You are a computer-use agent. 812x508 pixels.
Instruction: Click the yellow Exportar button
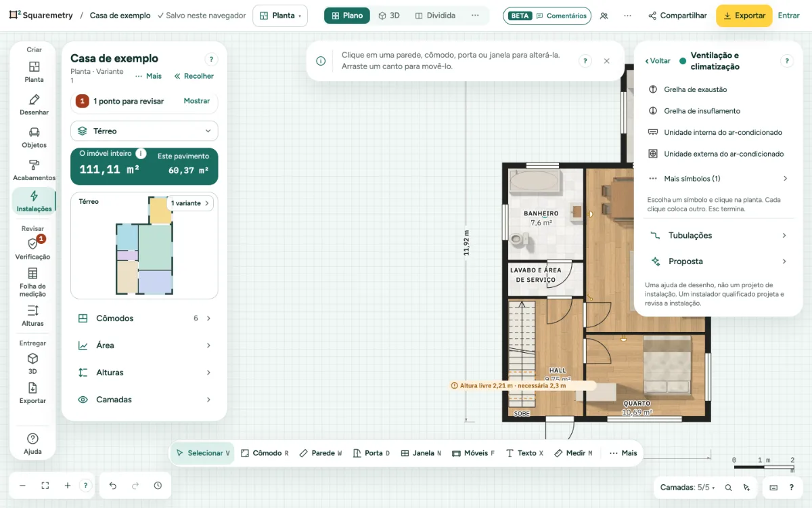tap(744, 16)
